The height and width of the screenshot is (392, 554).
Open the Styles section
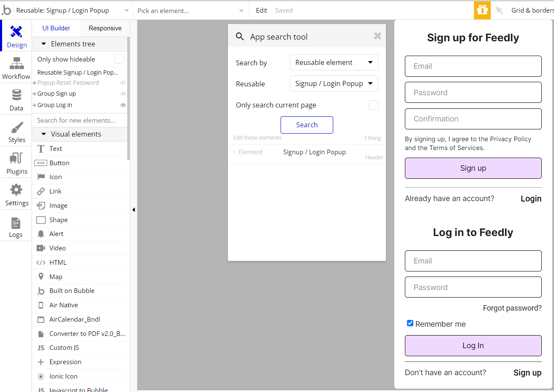coord(16,131)
